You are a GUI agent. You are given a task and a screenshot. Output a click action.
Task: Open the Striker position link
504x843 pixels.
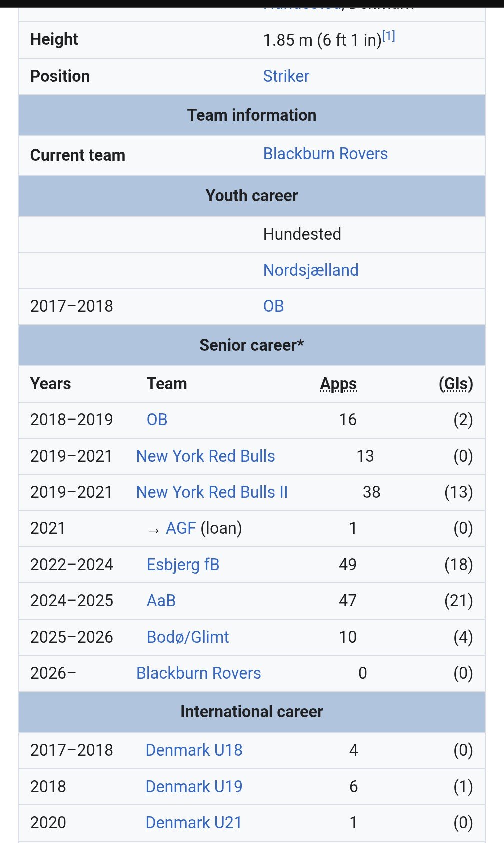(x=286, y=76)
